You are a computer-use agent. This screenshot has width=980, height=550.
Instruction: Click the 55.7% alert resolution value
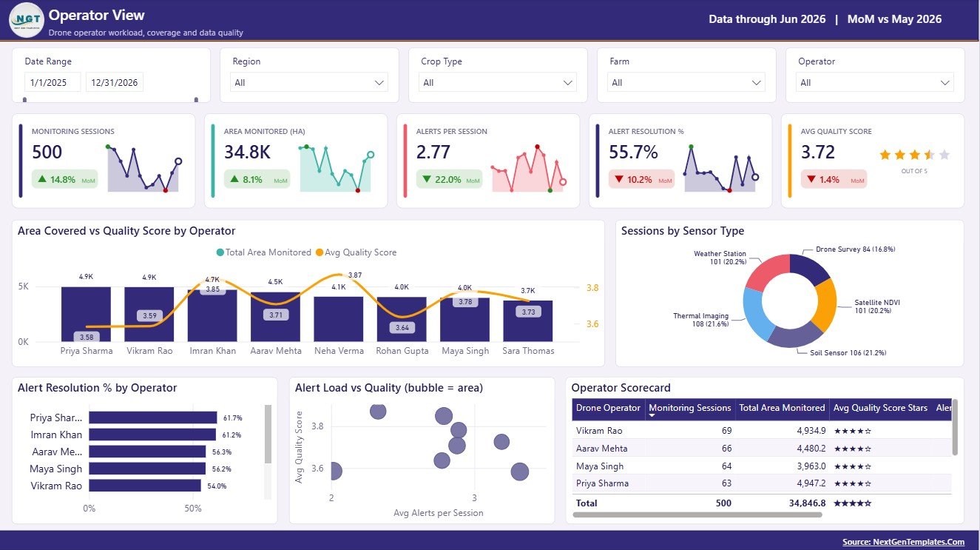[x=633, y=152]
